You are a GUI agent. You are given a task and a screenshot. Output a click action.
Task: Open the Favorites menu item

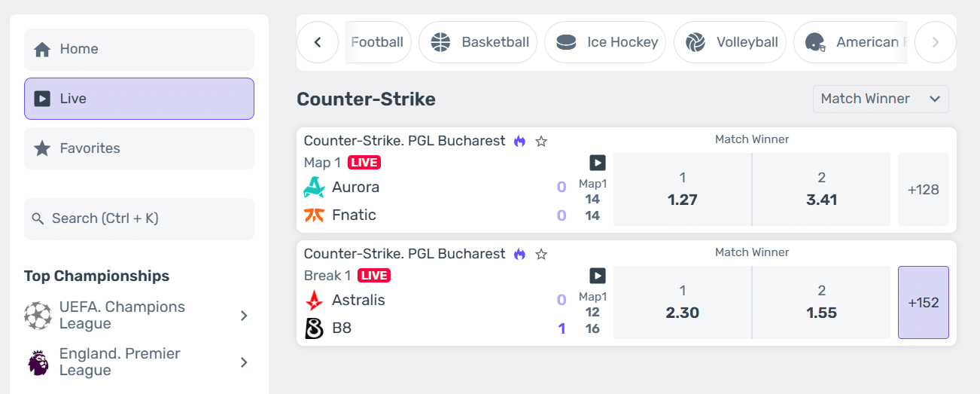pyautogui.click(x=139, y=148)
